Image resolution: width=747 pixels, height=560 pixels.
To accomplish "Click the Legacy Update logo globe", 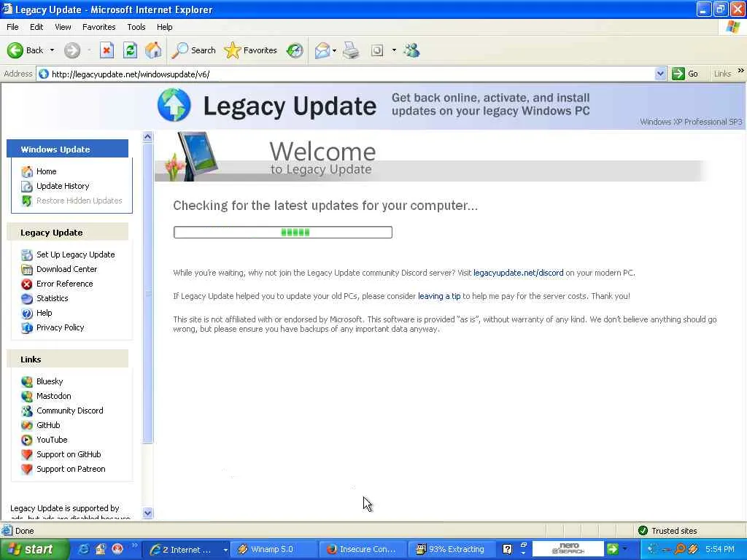I will tap(174, 105).
